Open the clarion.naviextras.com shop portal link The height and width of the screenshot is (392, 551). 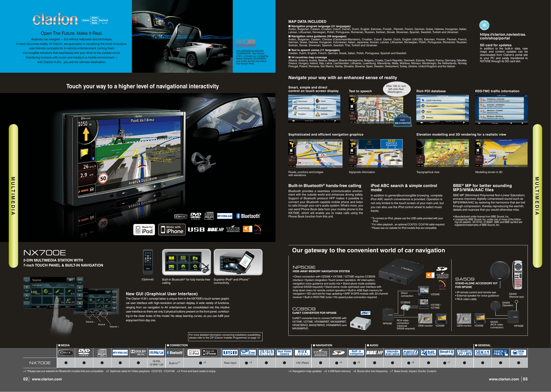(x=503, y=36)
